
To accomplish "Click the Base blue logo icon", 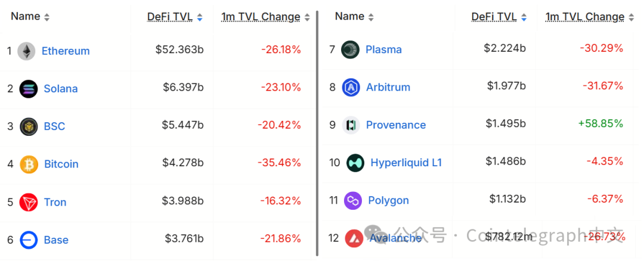I will [x=28, y=240].
